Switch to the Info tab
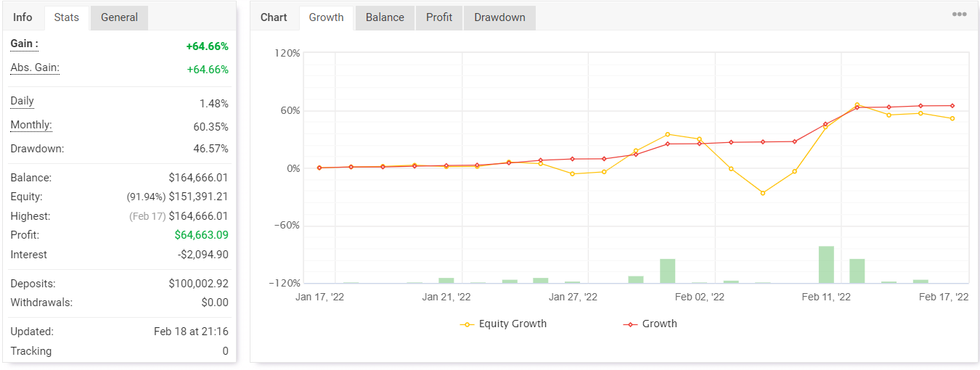 pos(23,17)
